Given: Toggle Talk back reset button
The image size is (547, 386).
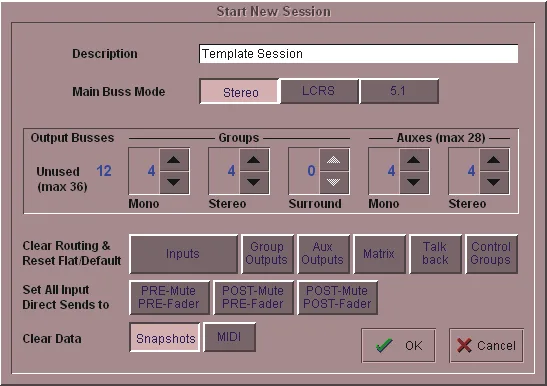Looking at the screenshot, I should [435, 254].
